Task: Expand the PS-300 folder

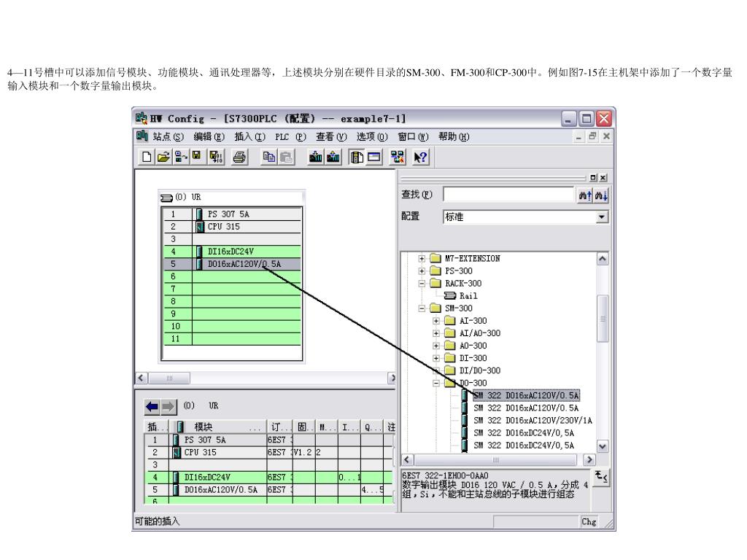Action: pyautogui.click(x=422, y=271)
